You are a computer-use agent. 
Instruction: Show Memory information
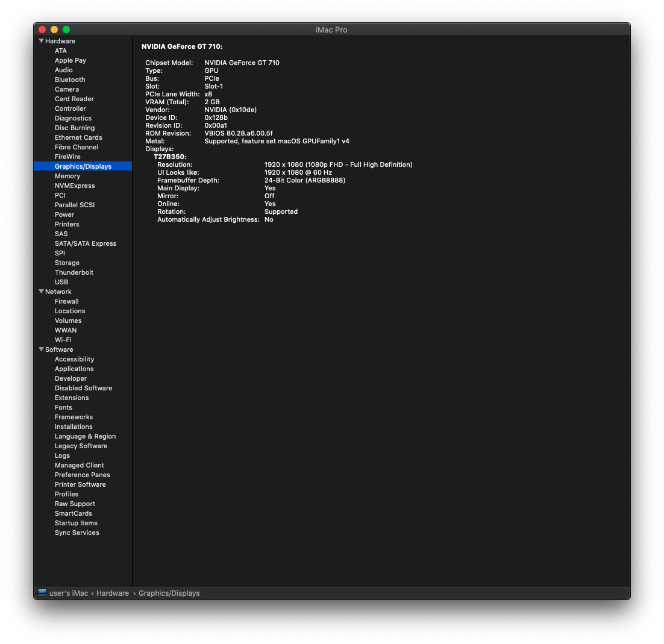(67, 176)
